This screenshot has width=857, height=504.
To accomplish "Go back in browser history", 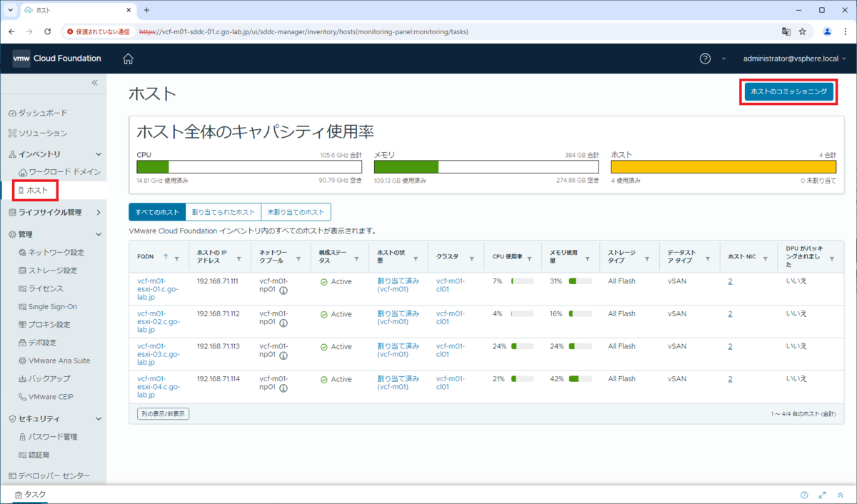I will click(x=11, y=31).
